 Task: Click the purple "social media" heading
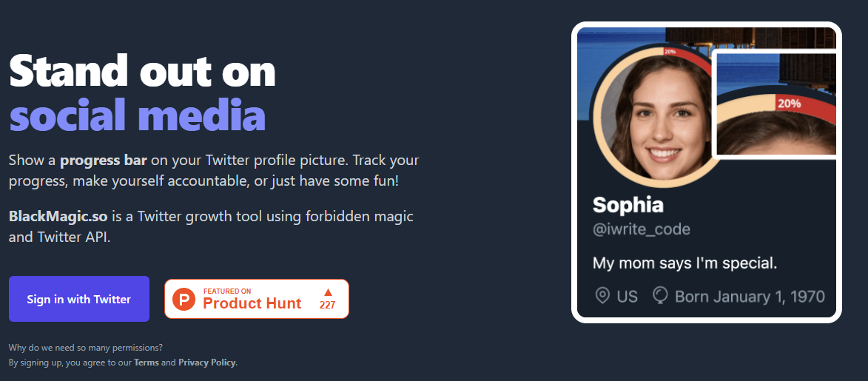tap(138, 116)
